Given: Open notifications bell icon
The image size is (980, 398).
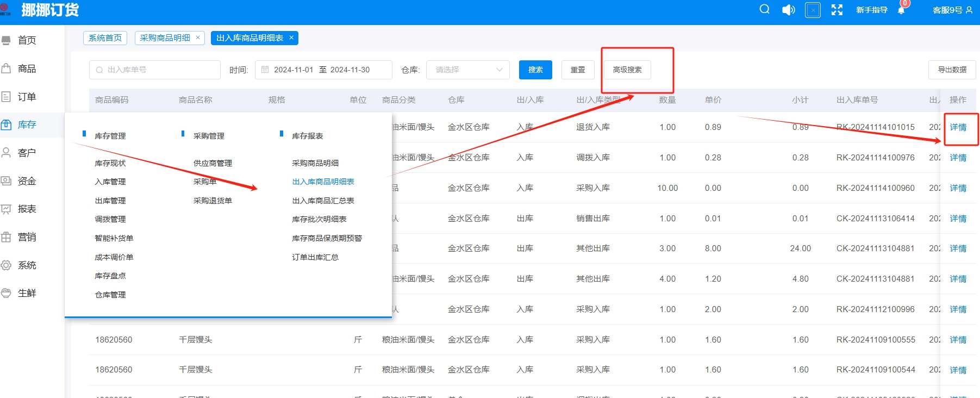Looking at the screenshot, I should tap(901, 10).
